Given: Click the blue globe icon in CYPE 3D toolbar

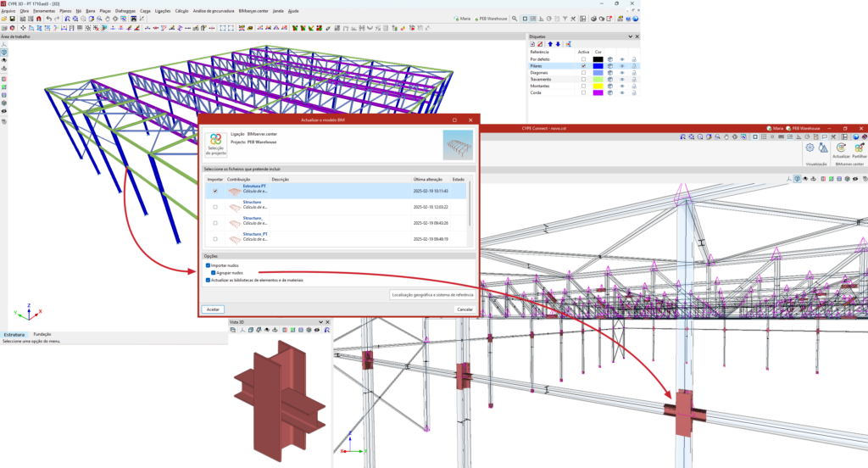Looking at the screenshot, I should click(636, 19).
